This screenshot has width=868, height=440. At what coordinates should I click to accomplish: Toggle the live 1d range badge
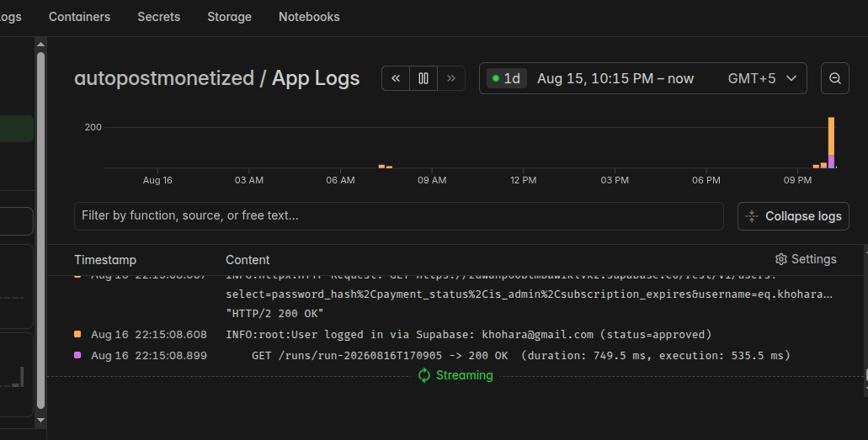pos(507,78)
